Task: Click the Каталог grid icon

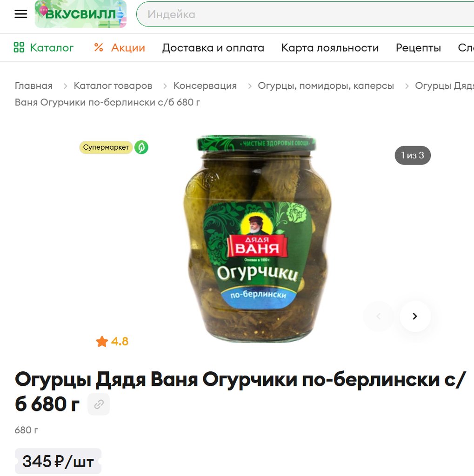Action: pyautogui.click(x=19, y=47)
